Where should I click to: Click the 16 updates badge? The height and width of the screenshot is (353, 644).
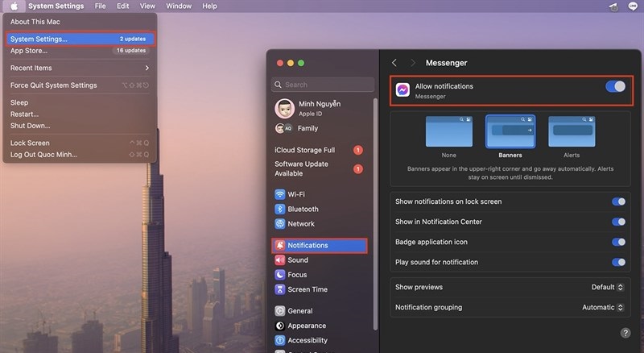pyautogui.click(x=131, y=50)
